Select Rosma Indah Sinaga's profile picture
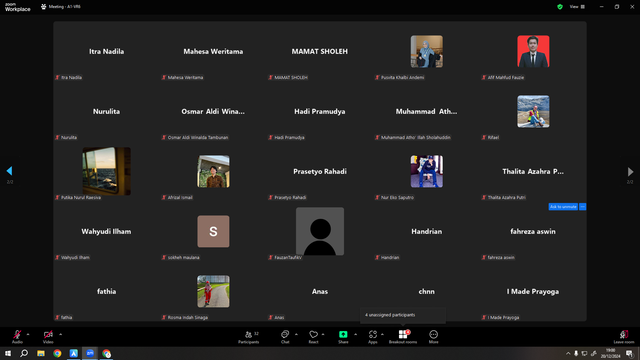 (x=213, y=291)
